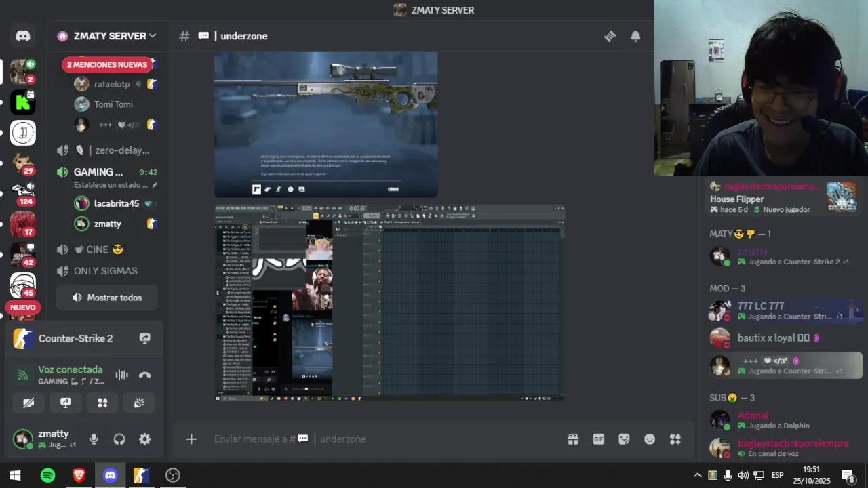Focus the Enviar mensaje input field

coord(387,439)
